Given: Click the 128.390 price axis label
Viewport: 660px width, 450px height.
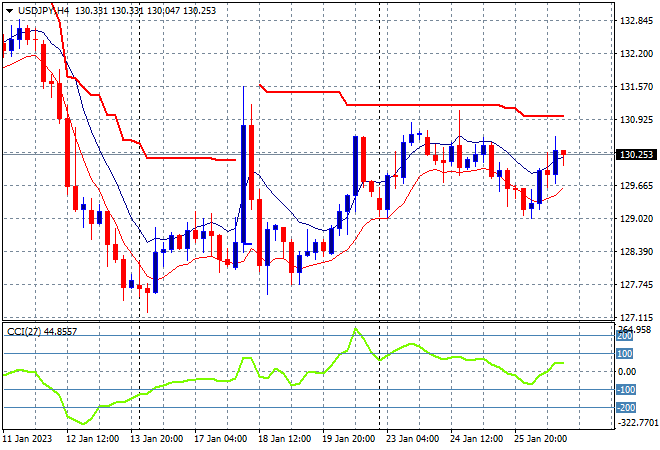Looking at the screenshot, I should 637,251.
